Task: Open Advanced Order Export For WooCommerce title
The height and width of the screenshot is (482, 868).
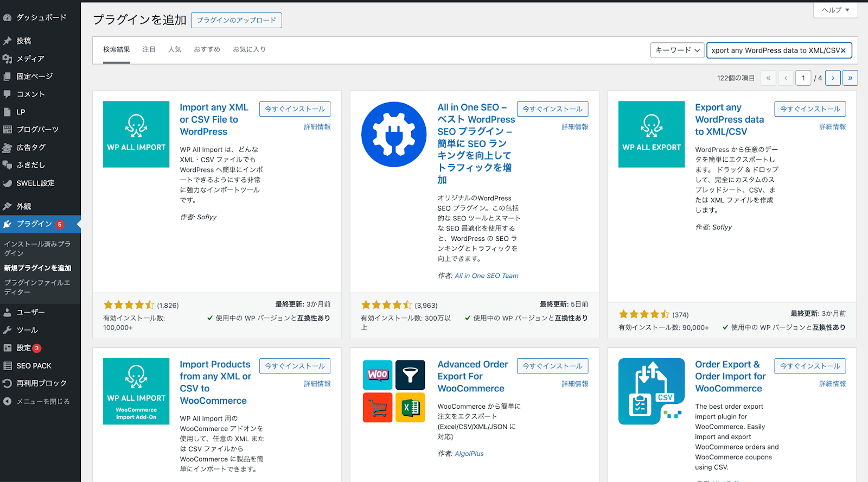Action: click(x=473, y=377)
